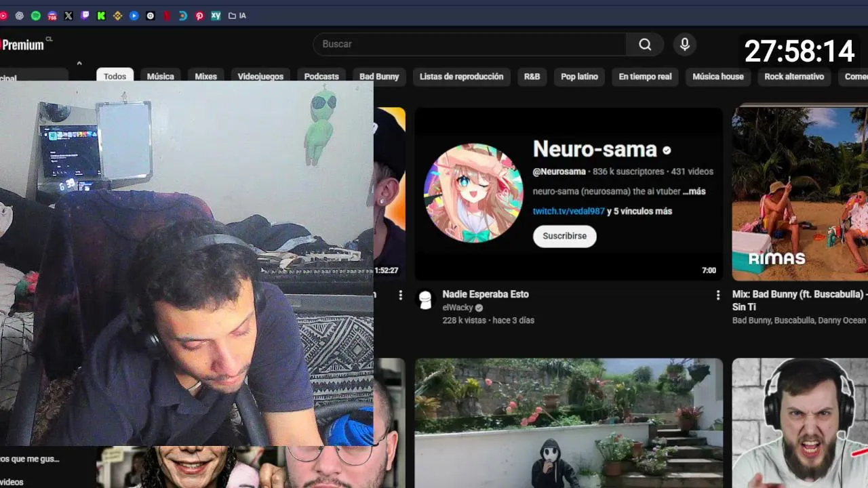The image size is (868, 488).
Task: Select the Música house filter chip
Action: 718,77
